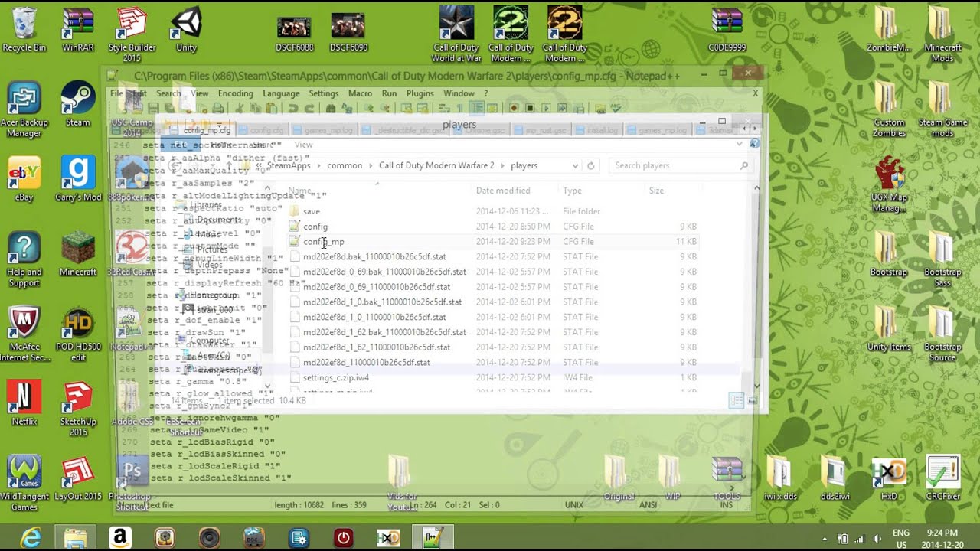Screen dimensions: 980x551
Task: Expand the chevron after common in breadcrumb
Action: [x=371, y=166]
